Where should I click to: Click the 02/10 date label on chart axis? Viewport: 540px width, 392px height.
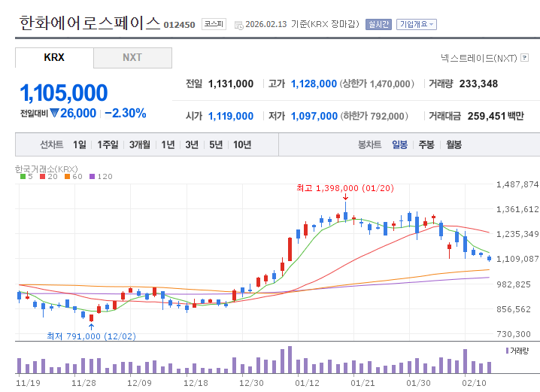pos(475,383)
